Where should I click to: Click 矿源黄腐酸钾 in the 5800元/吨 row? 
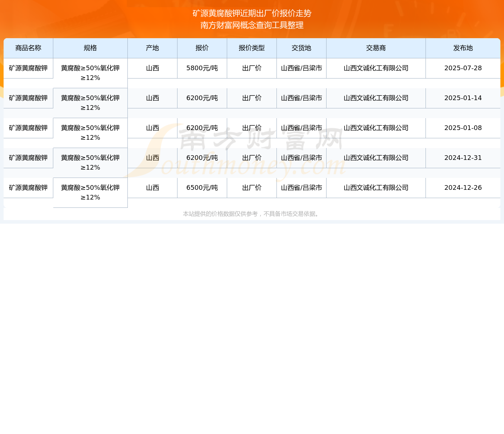(28, 68)
